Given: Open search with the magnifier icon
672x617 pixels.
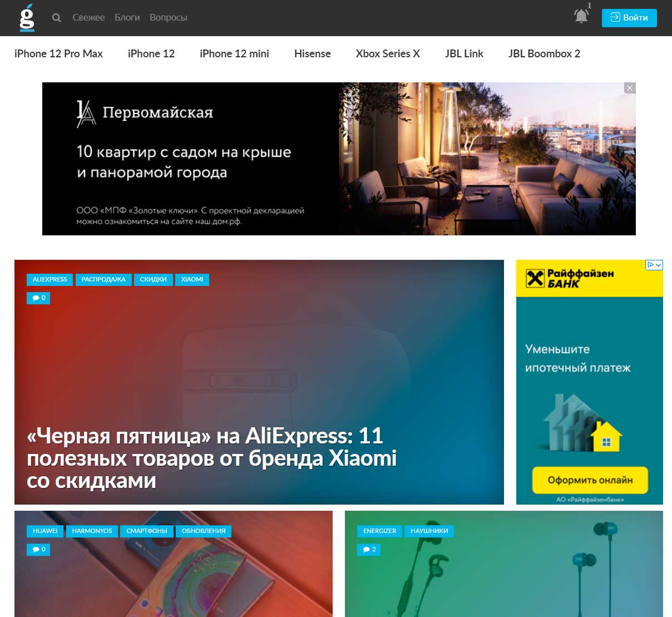Looking at the screenshot, I should (x=56, y=18).
